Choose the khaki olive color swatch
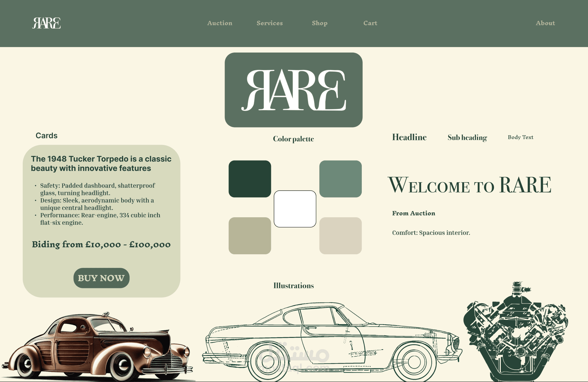This screenshot has width=588, height=382. 250,236
